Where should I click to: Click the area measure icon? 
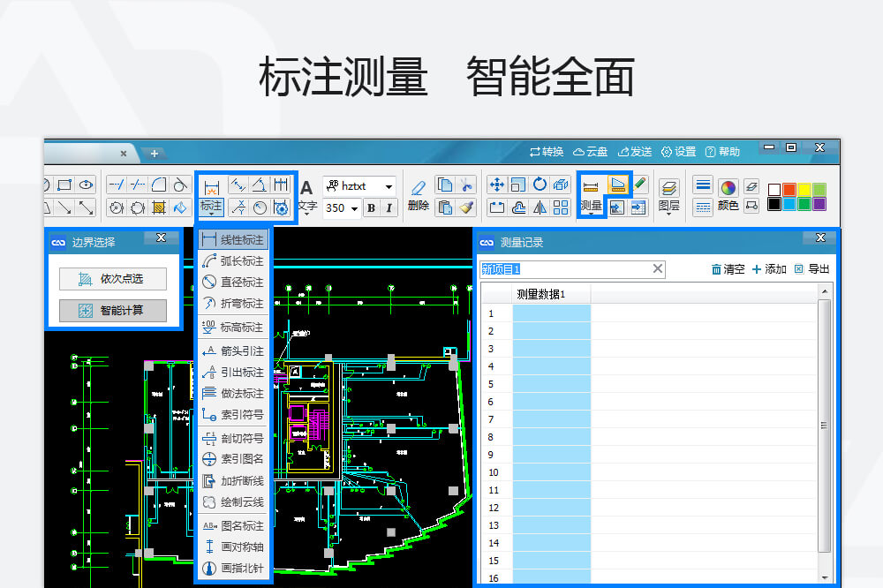tap(618, 185)
